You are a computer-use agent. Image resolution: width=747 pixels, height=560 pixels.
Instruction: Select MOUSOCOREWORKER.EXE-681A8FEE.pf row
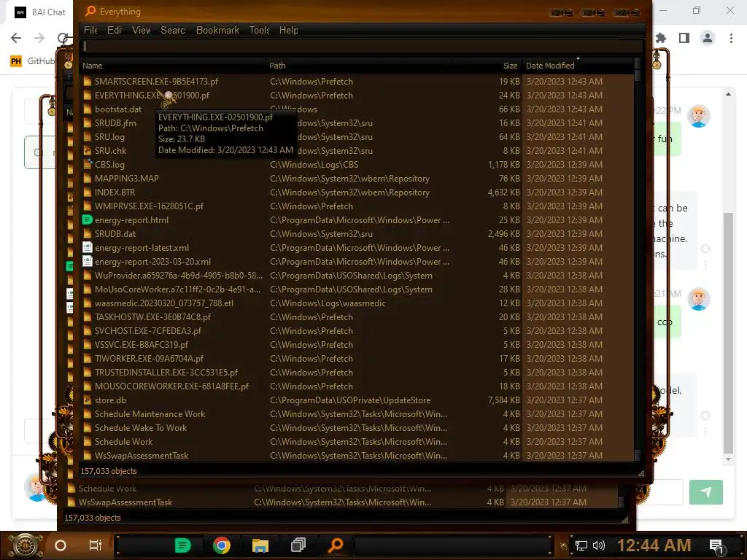[357, 386]
